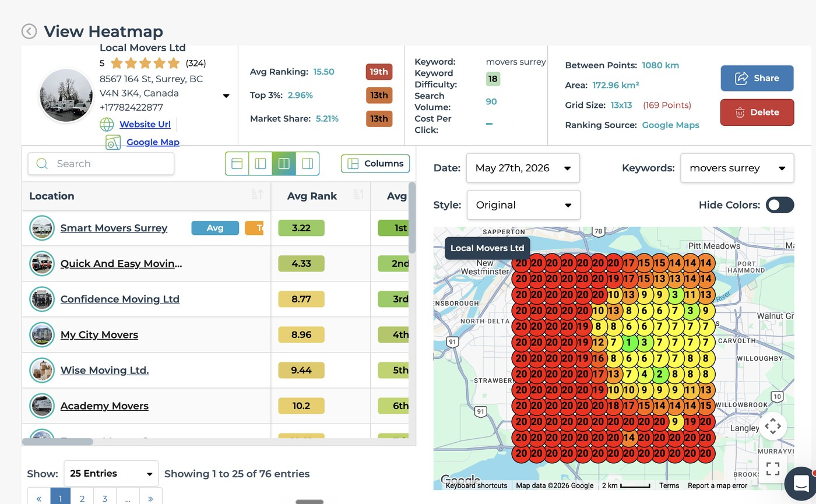Click the map pan control icon
The height and width of the screenshot is (504, 816).
pyautogui.click(x=773, y=426)
